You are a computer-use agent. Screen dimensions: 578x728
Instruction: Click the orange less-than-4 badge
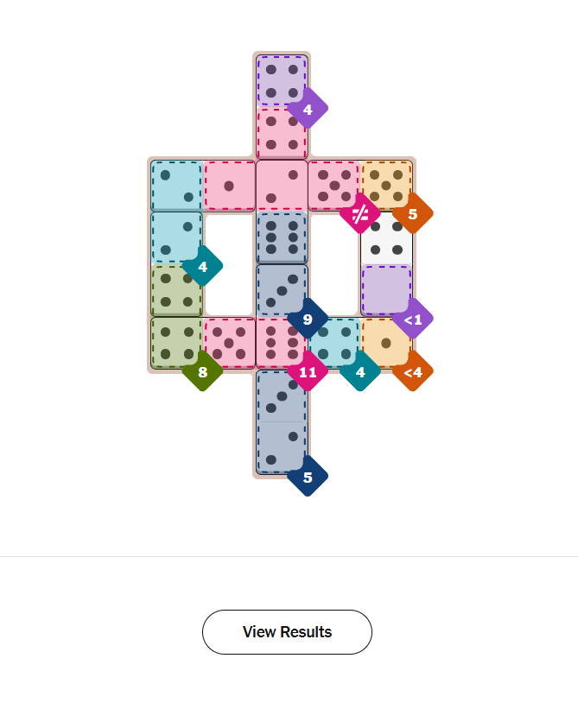[412, 371]
